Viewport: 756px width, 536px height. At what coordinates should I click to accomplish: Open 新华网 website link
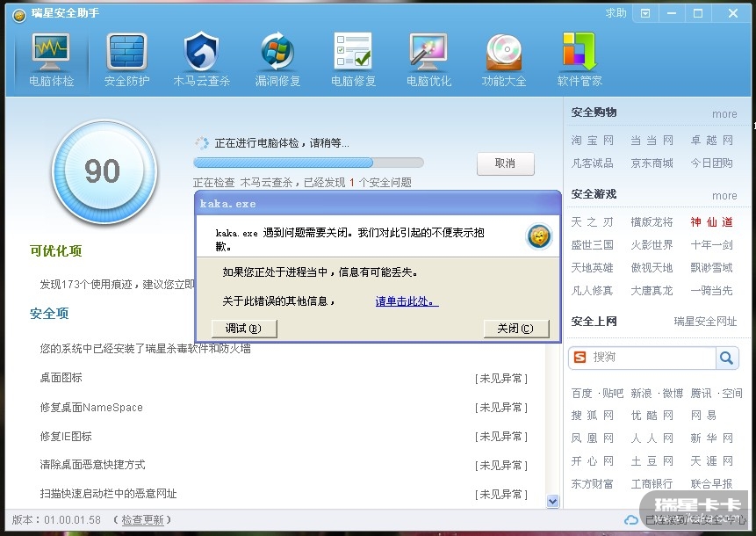711,438
